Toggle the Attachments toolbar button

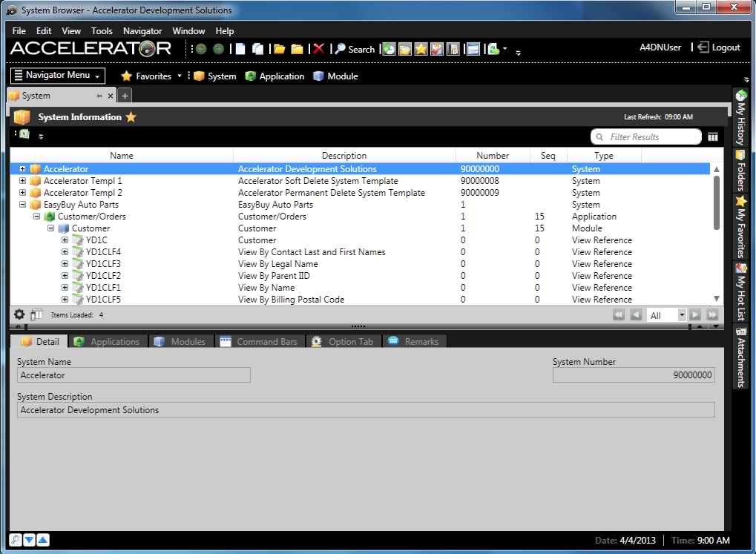click(453, 49)
